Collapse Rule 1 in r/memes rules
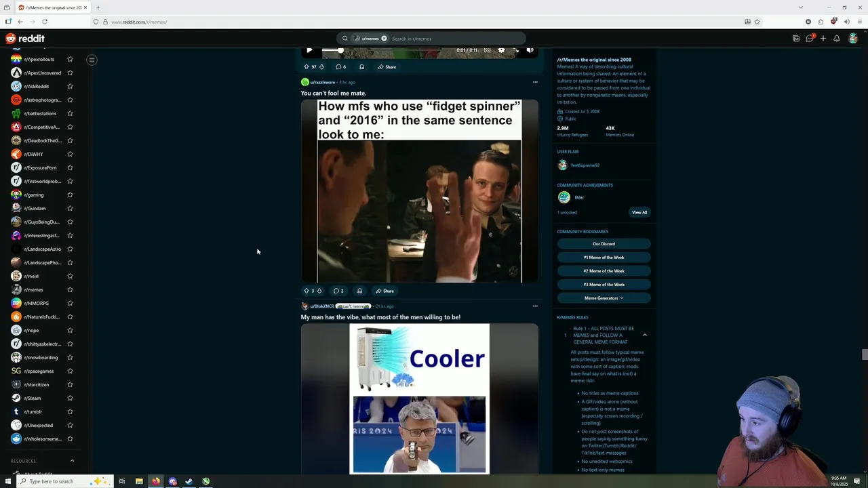868x488 pixels. click(x=645, y=335)
